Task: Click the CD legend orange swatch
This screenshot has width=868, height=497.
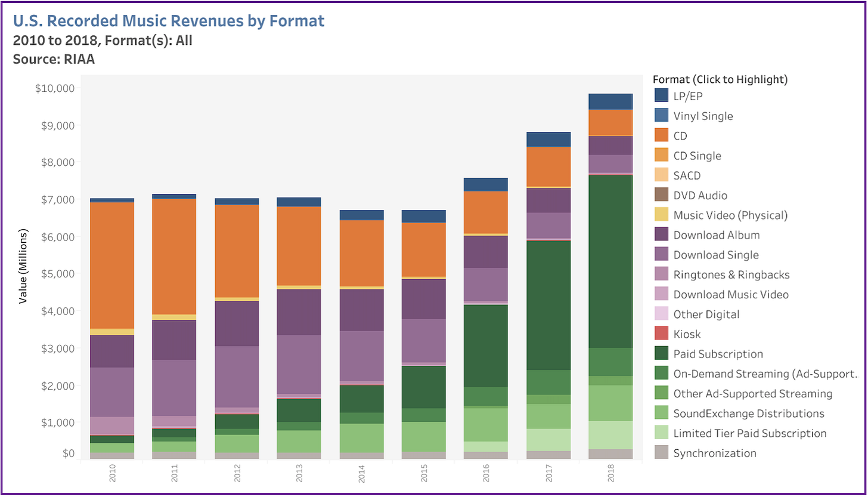Action: tap(661, 135)
